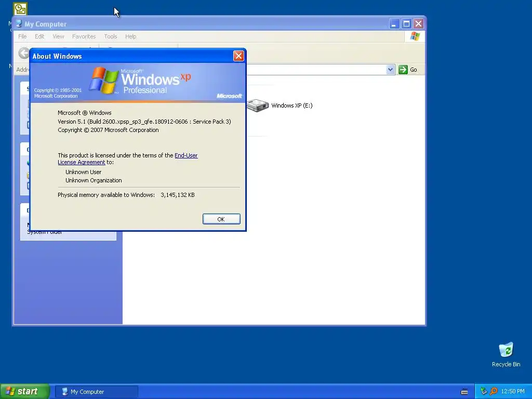The width and height of the screenshot is (532, 399).
Task: Close the My Computer window
Action: (x=418, y=24)
